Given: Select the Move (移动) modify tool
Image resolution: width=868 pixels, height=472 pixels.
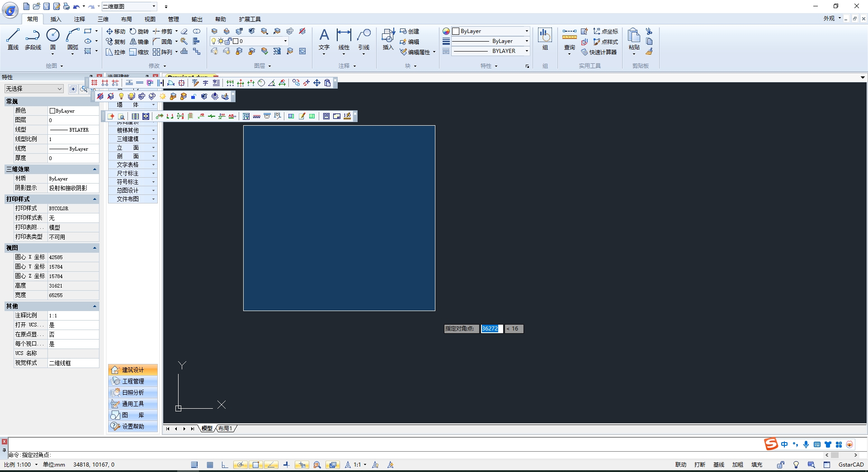Looking at the screenshot, I should [116, 31].
